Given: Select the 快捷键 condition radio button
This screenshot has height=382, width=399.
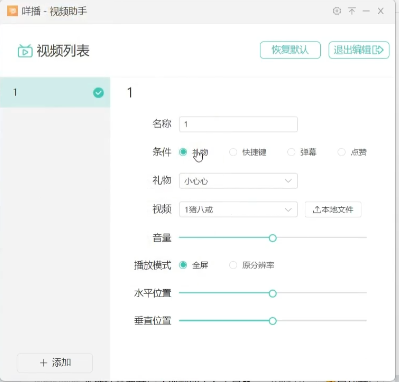Looking at the screenshot, I should click(x=233, y=152).
